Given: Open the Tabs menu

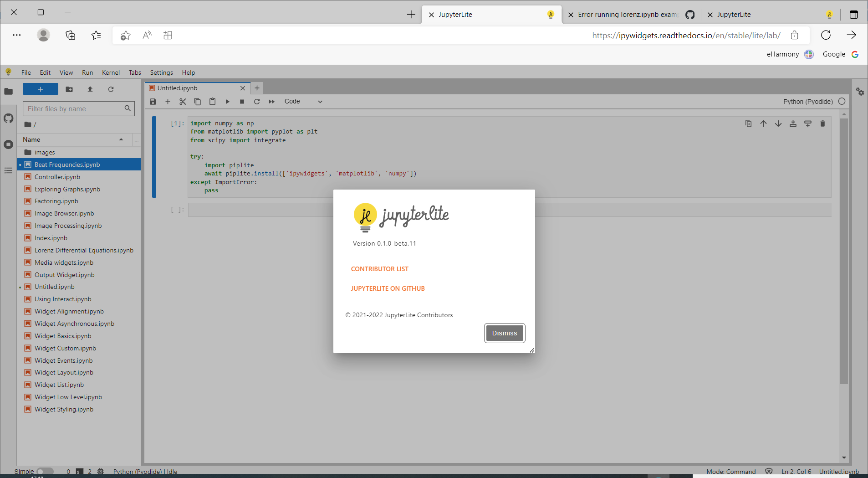Looking at the screenshot, I should pyautogui.click(x=135, y=72).
